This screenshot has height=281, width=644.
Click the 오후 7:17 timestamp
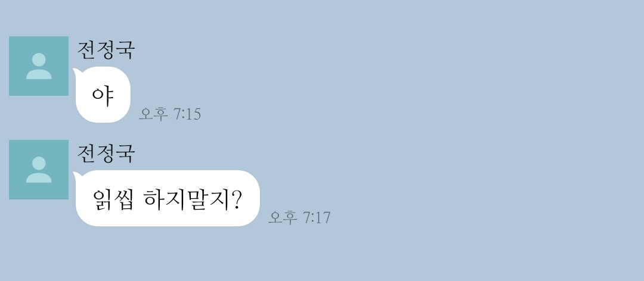pos(299,217)
